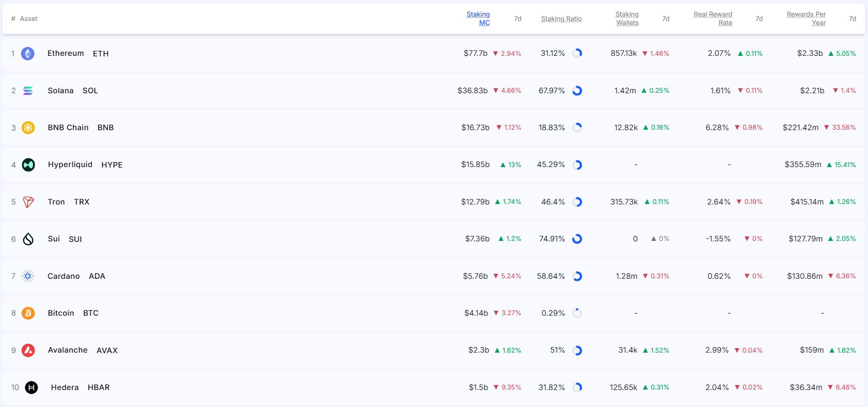Click the Solana logo icon
The height and width of the screenshot is (407, 868).
(x=28, y=91)
